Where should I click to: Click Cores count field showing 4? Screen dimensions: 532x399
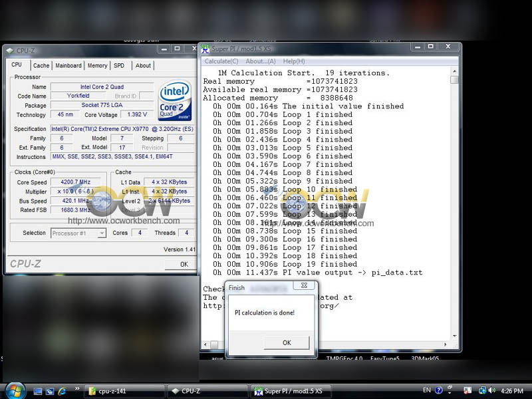pyautogui.click(x=140, y=233)
